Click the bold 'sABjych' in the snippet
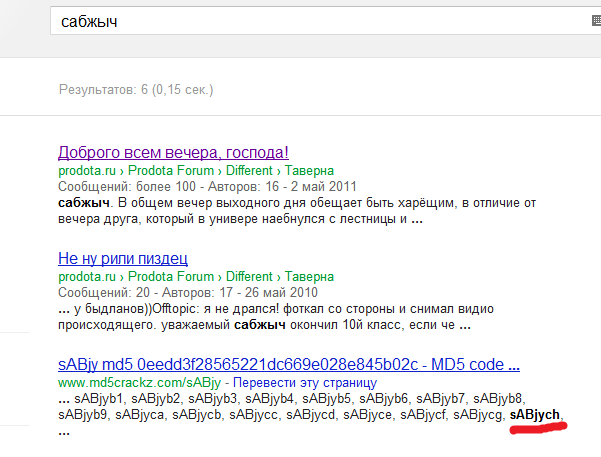 pos(535,414)
